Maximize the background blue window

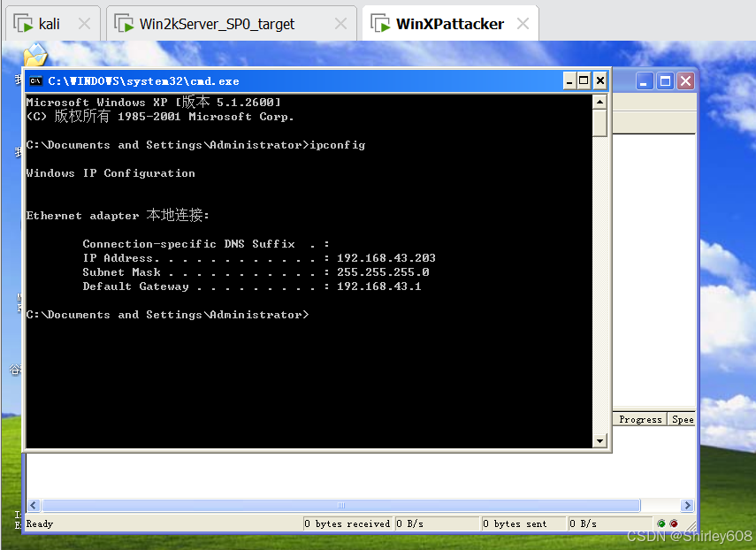click(x=665, y=81)
